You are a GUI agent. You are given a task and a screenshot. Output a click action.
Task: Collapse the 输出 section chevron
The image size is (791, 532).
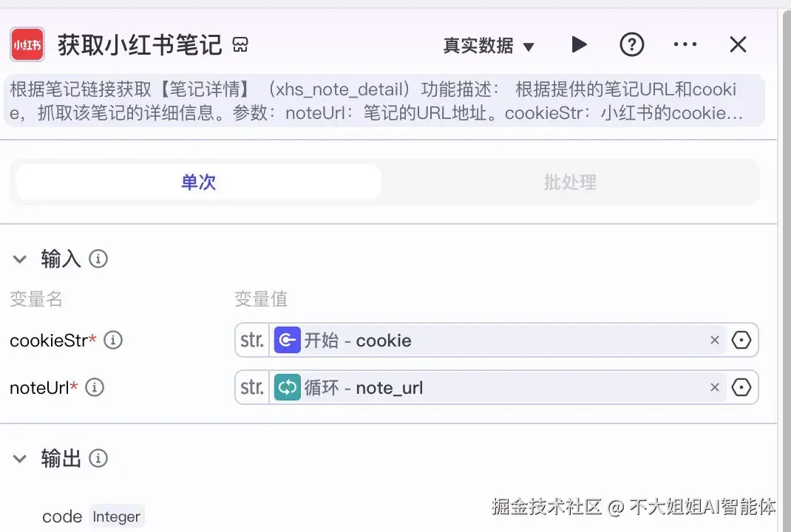[20, 458]
